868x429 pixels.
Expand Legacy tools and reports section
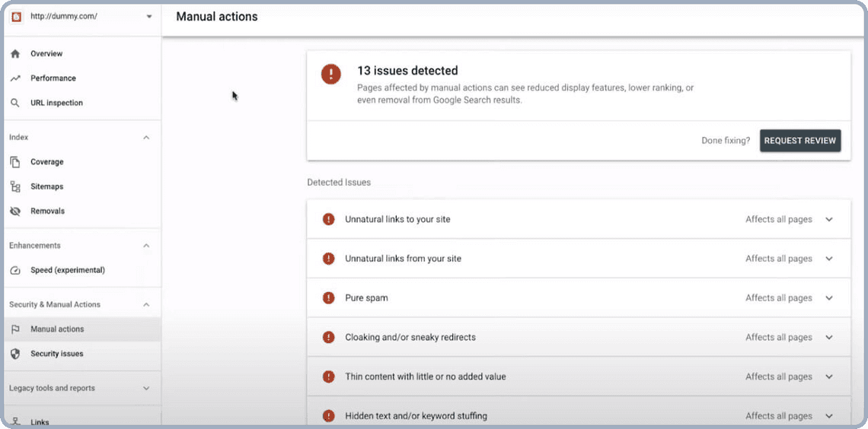(146, 388)
